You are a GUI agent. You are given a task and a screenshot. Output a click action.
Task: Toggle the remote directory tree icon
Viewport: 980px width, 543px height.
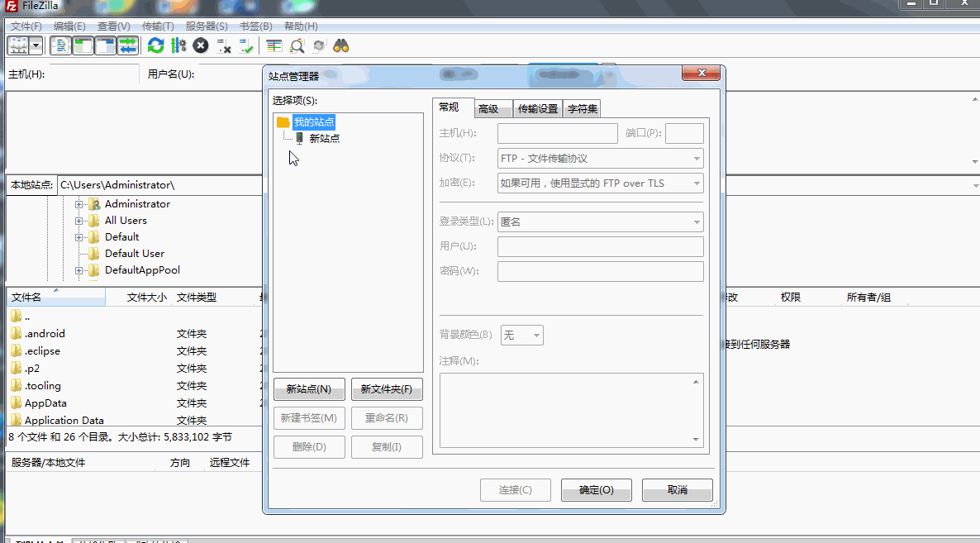click(105, 45)
